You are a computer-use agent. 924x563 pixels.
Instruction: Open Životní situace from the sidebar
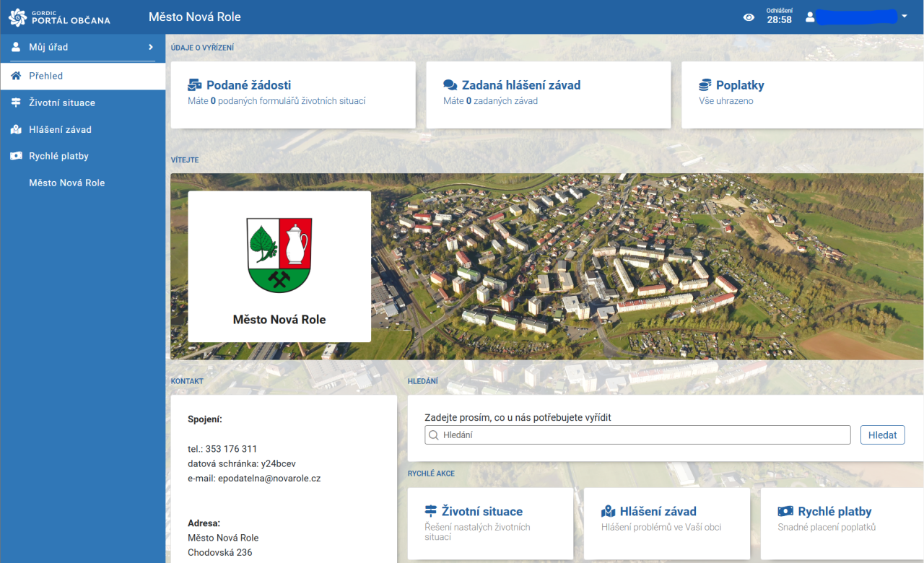[61, 102]
